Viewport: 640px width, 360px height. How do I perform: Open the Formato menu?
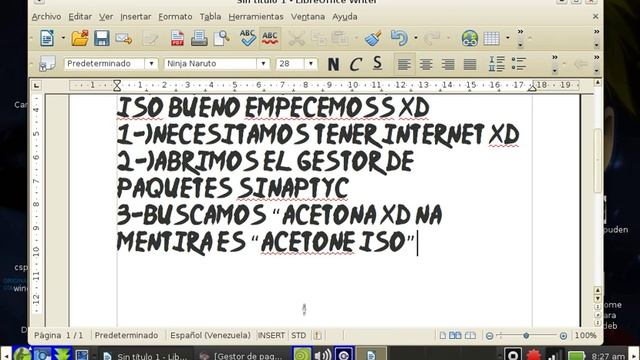coord(175,17)
